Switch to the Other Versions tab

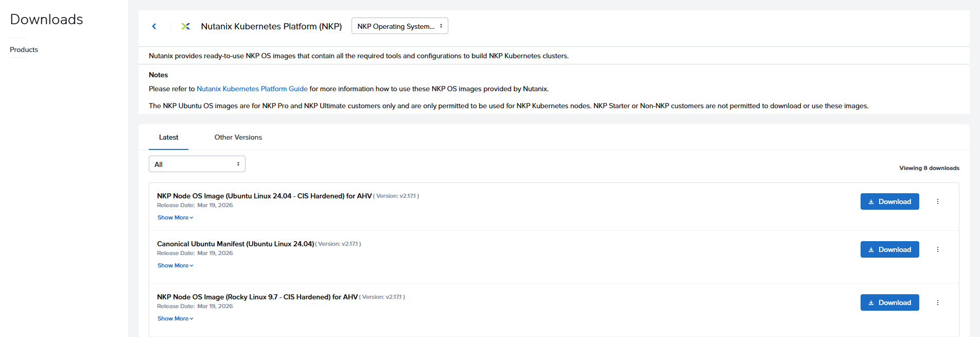coord(238,137)
